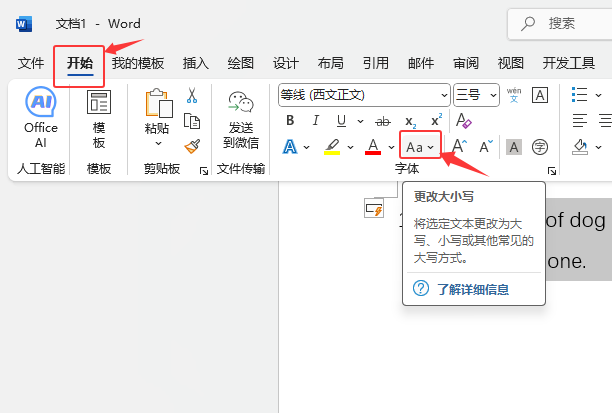Toggle strikethrough (ab) formatting
Image resolution: width=612 pixels, height=413 pixels.
[x=382, y=122]
